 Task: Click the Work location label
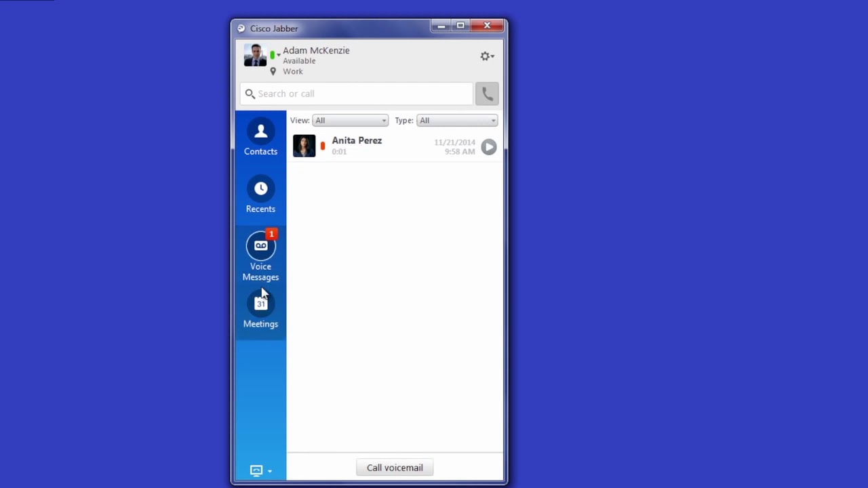pyautogui.click(x=293, y=71)
